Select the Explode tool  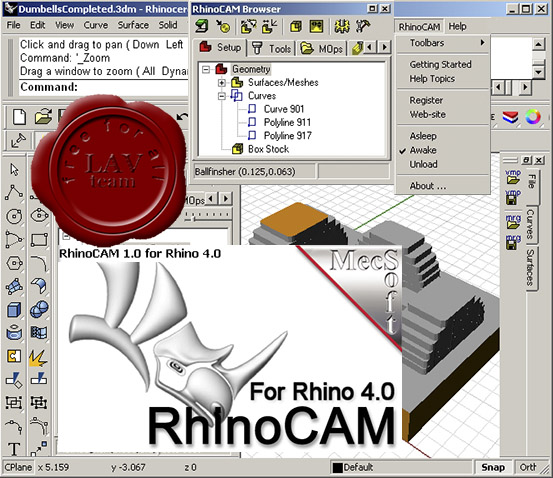pos(38,357)
